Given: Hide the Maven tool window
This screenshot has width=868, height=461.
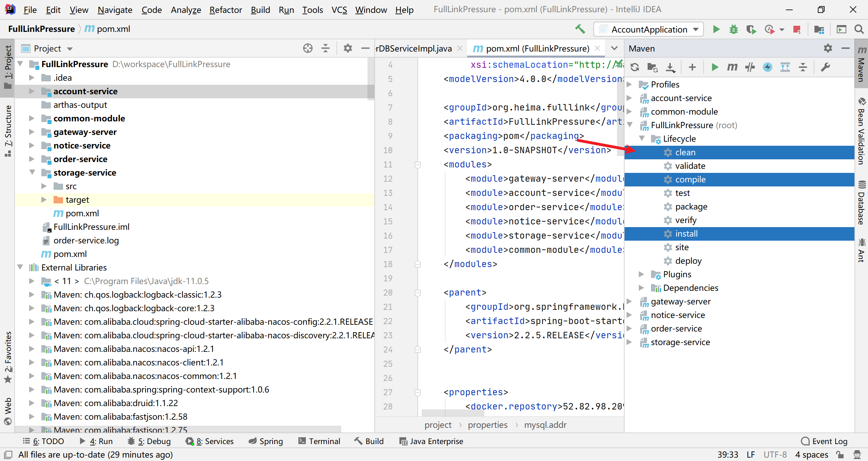Looking at the screenshot, I should tap(846, 48).
